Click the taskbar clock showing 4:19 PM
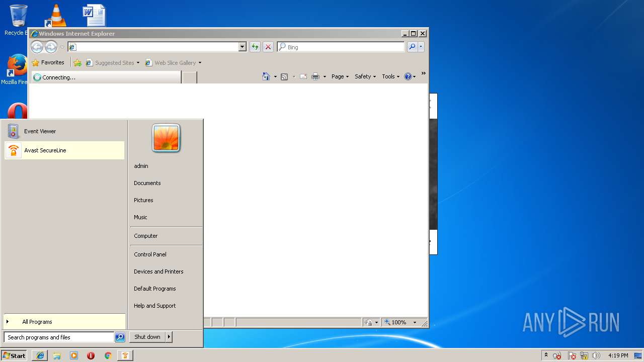Screen dimensions: 644x362 (x=618, y=355)
